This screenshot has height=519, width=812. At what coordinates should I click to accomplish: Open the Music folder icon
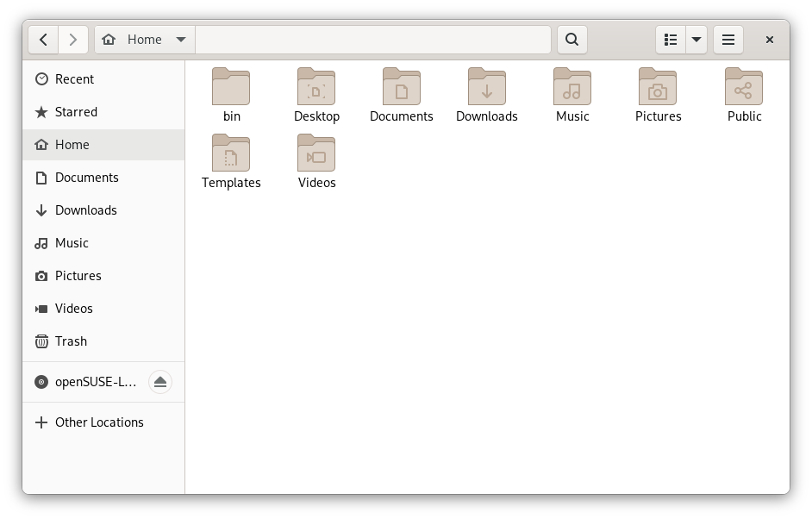(572, 87)
